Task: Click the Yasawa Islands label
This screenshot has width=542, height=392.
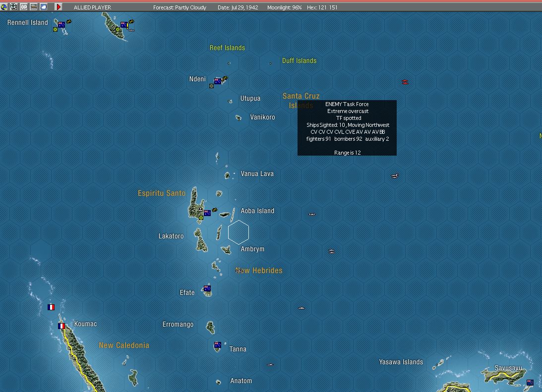Action: point(401,362)
